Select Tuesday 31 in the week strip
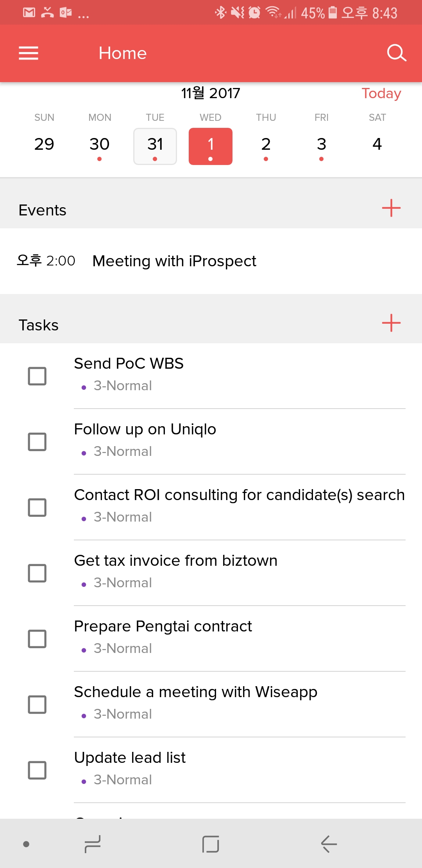The image size is (422, 868). point(155,146)
